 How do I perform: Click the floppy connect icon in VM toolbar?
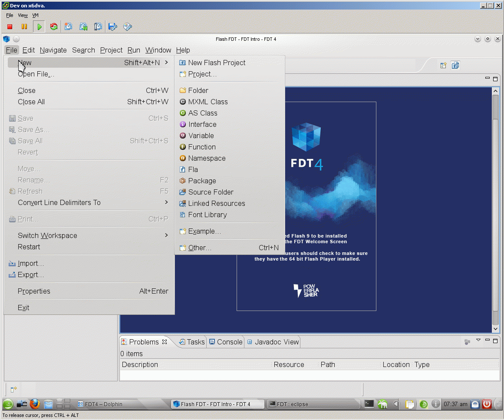[x=113, y=26]
